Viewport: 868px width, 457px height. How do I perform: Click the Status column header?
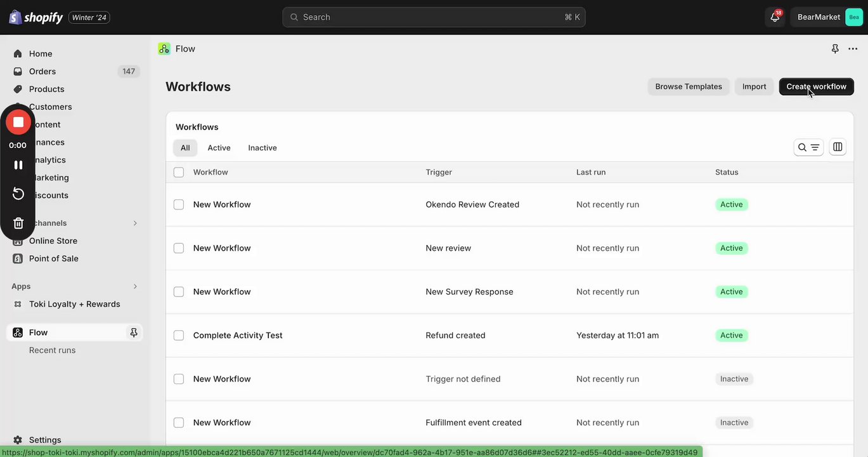tap(727, 172)
